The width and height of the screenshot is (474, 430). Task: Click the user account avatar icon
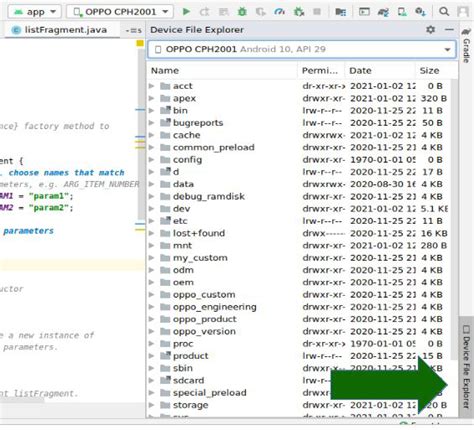click(x=463, y=12)
